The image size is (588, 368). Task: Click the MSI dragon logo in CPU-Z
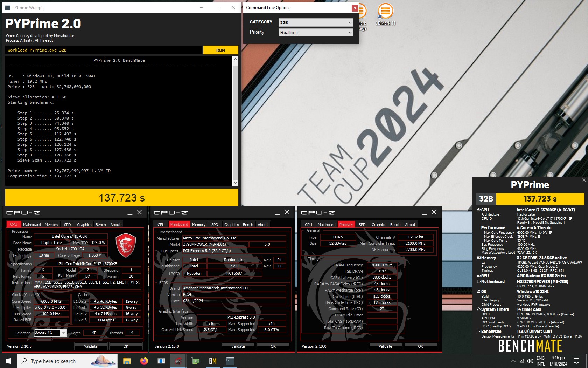point(125,245)
